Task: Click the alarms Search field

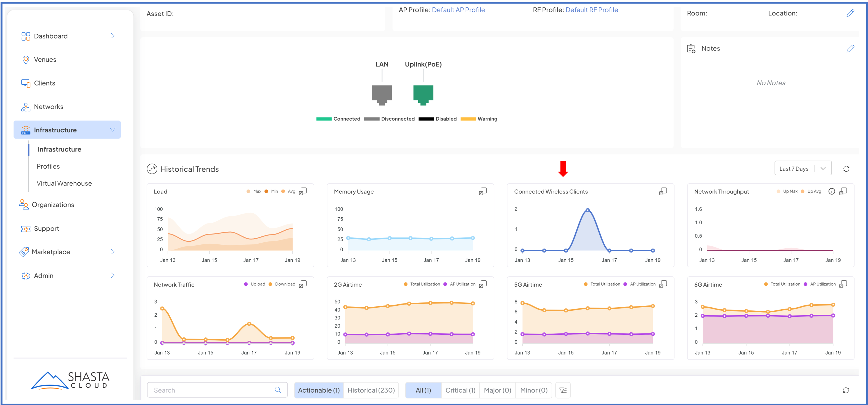Action: tap(212, 390)
